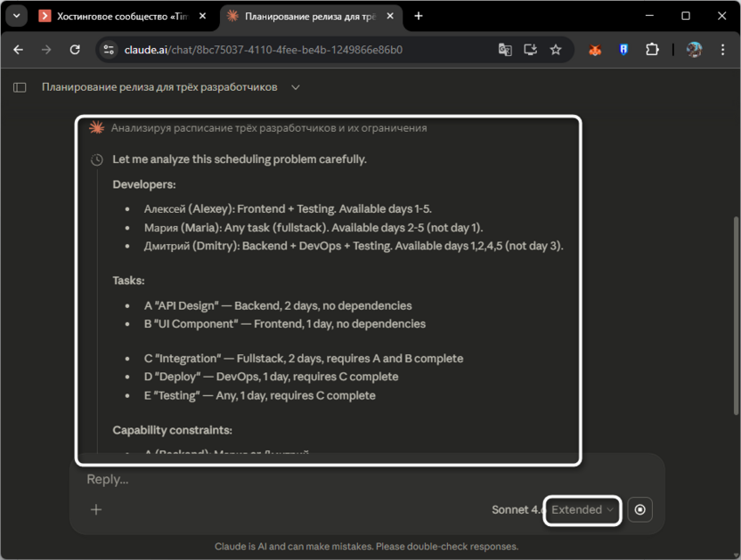The image size is (741, 560).
Task: Click the 'Tasks:' heading
Action: click(128, 280)
